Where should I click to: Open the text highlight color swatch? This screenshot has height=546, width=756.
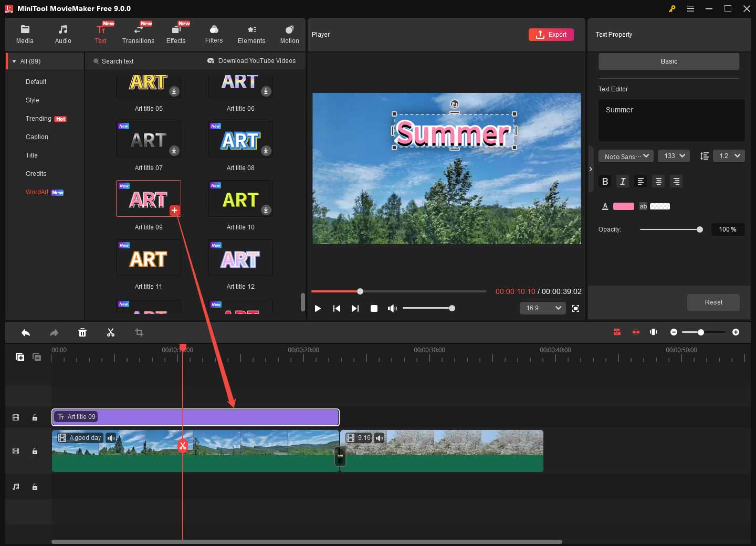[660, 206]
